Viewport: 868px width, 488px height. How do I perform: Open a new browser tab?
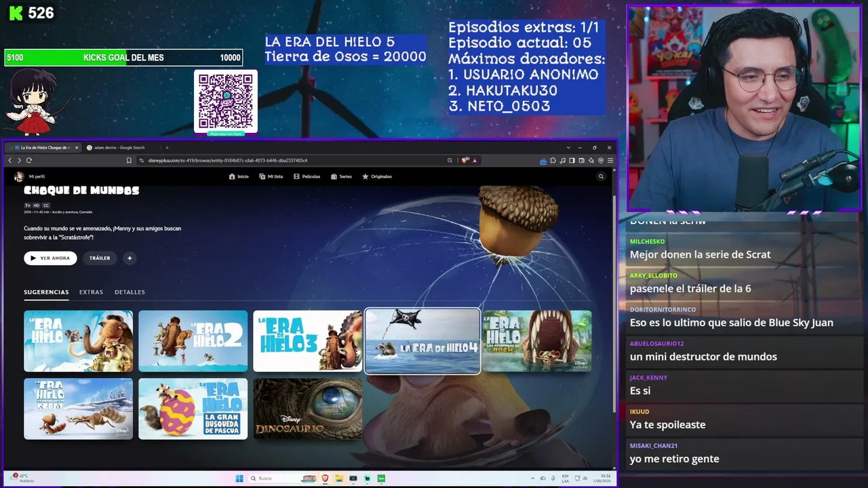167,148
